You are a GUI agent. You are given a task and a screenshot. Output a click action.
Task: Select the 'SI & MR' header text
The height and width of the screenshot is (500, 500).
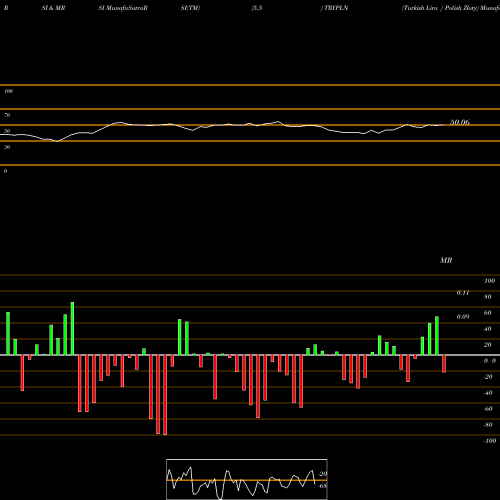click(x=53, y=8)
